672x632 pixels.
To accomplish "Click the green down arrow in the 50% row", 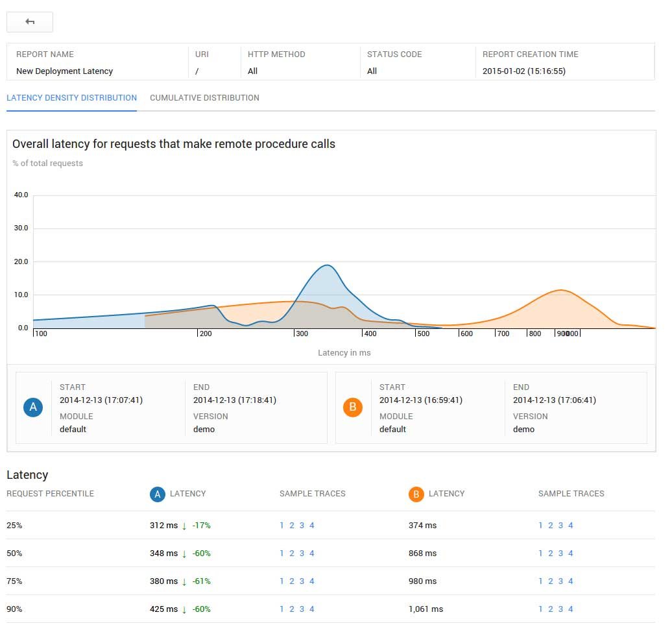I will click(x=184, y=554).
